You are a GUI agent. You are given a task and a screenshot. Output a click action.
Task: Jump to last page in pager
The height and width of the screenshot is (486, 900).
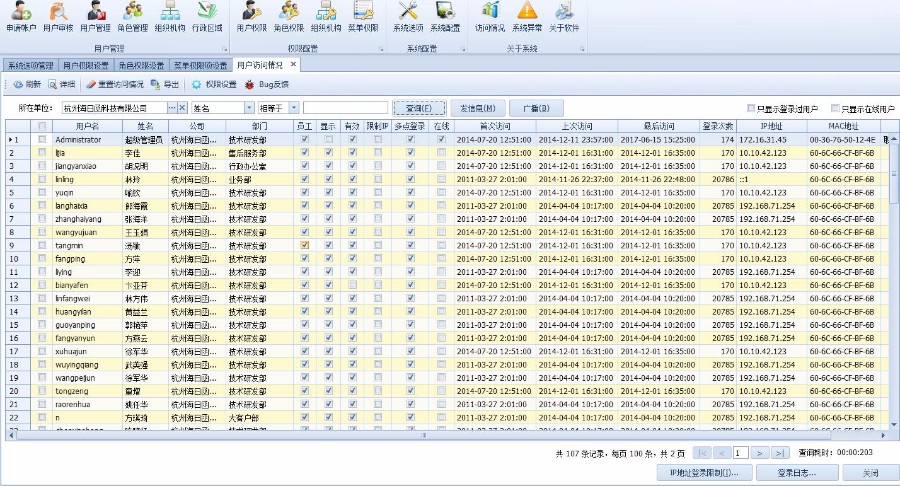coord(779,453)
